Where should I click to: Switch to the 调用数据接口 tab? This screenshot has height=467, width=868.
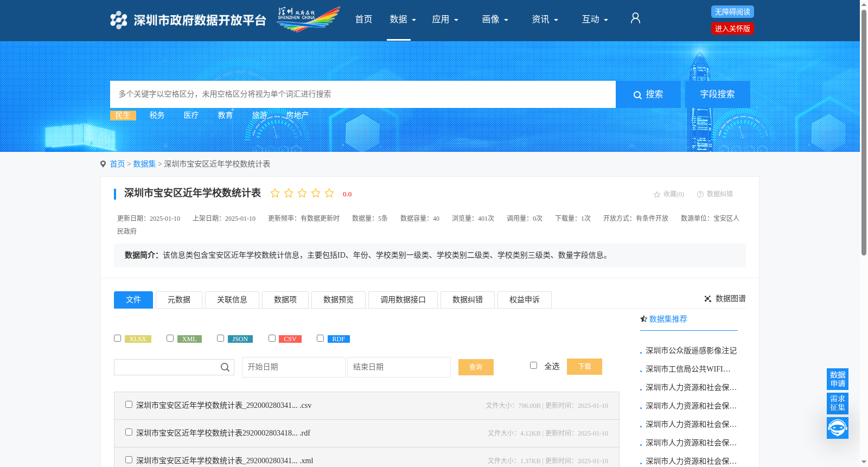[x=403, y=300]
